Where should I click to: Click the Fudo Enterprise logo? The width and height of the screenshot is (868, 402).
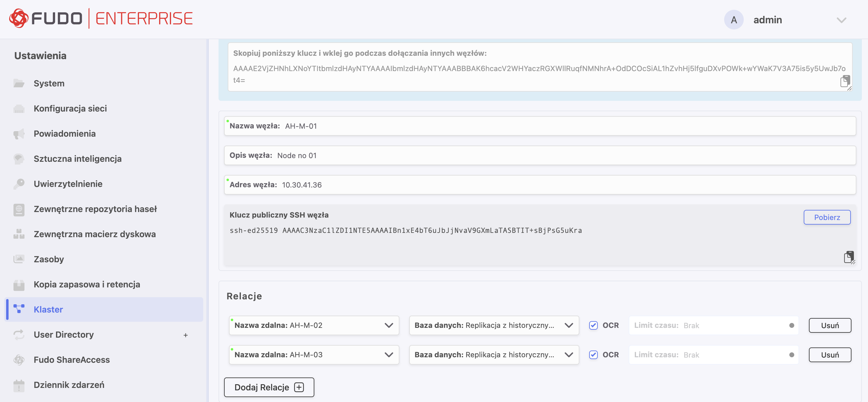coord(101,18)
